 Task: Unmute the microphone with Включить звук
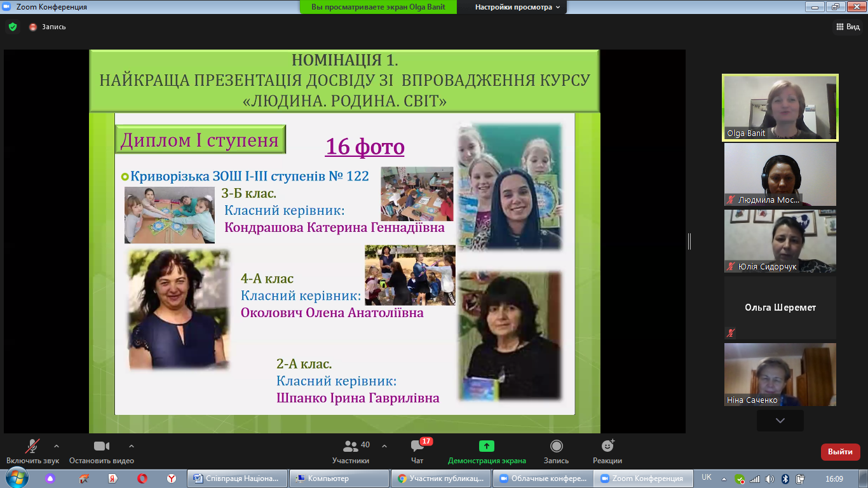[x=32, y=446]
